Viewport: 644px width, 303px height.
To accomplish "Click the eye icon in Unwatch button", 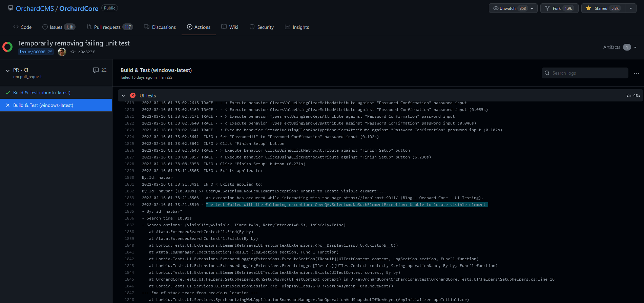I will tap(496, 8).
